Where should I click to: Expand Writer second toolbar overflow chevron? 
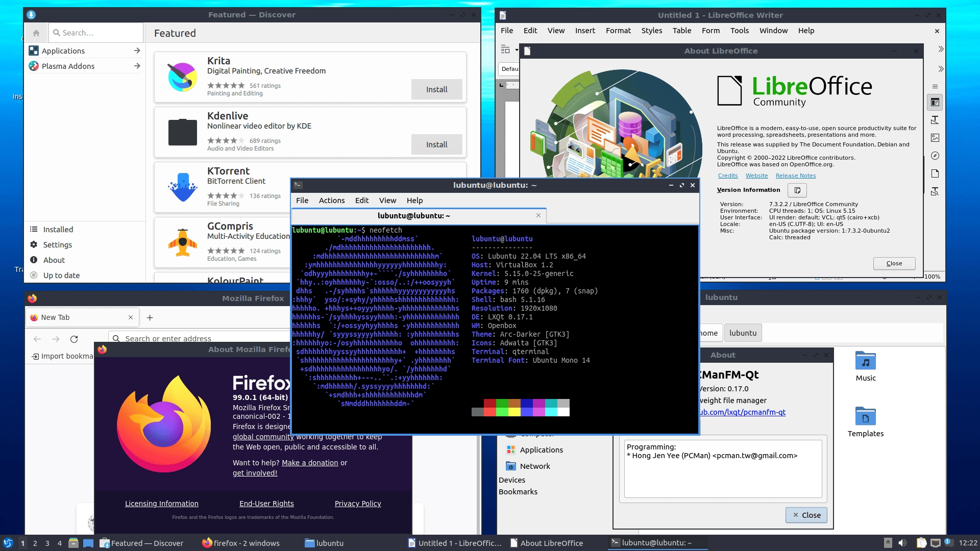click(941, 69)
